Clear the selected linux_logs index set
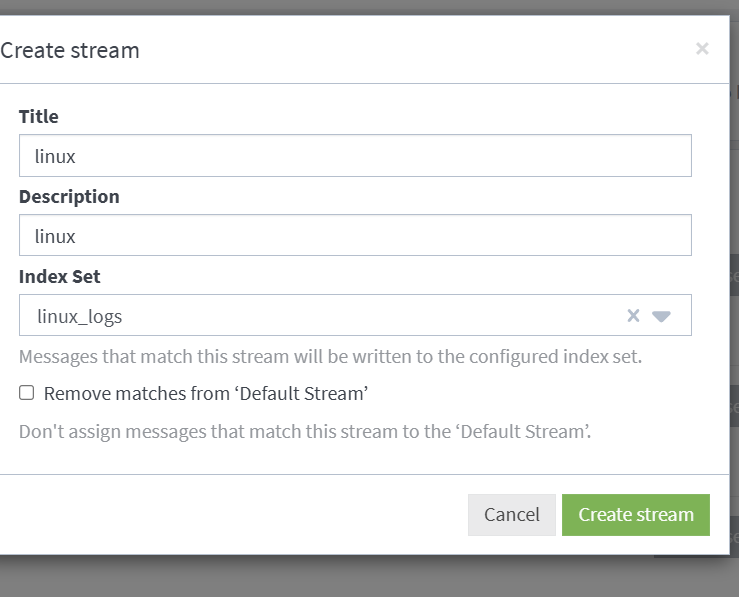 tap(633, 315)
